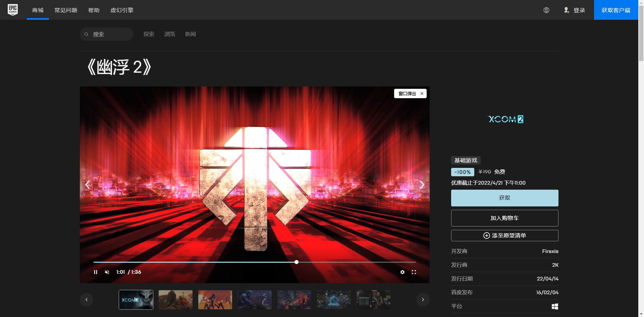The width and height of the screenshot is (644, 317).
Task: Click the search magnifier icon
Action: pos(87,34)
